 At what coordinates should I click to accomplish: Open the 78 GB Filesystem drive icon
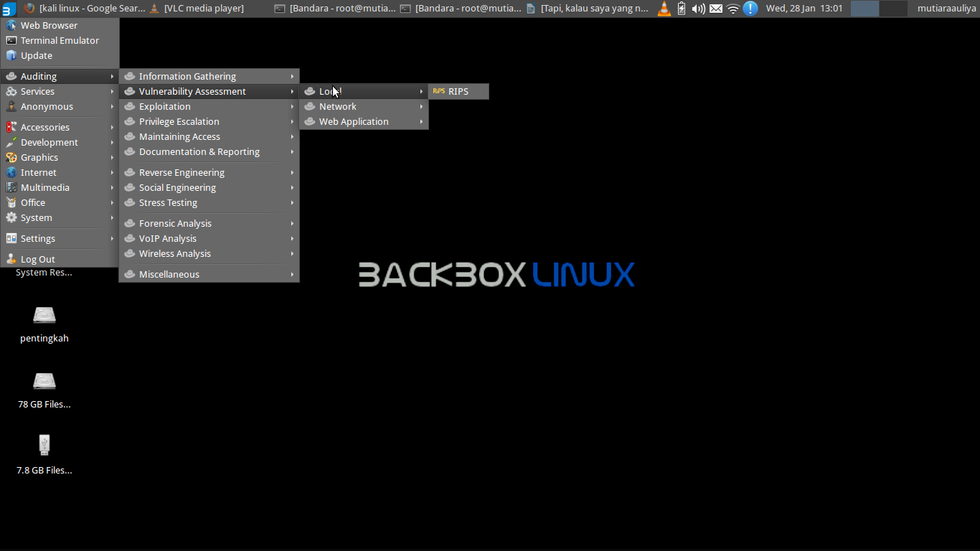44,381
